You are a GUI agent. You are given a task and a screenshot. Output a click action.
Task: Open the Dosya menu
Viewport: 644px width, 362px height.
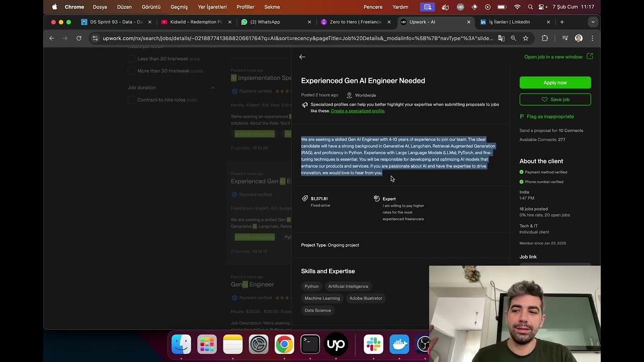pos(100,7)
